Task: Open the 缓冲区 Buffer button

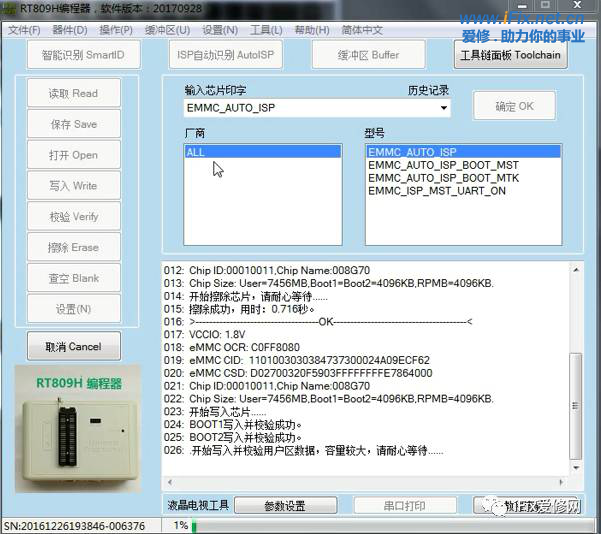Action: pos(368,55)
